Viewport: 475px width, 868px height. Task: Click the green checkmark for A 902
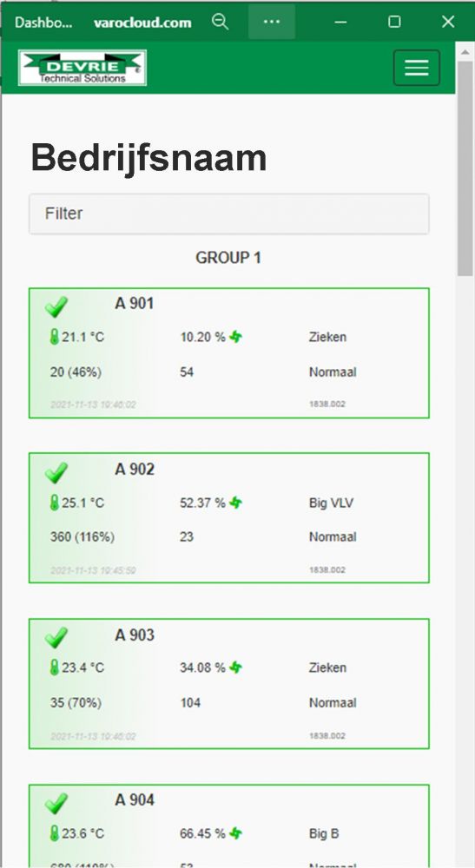click(x=56, y=472)
